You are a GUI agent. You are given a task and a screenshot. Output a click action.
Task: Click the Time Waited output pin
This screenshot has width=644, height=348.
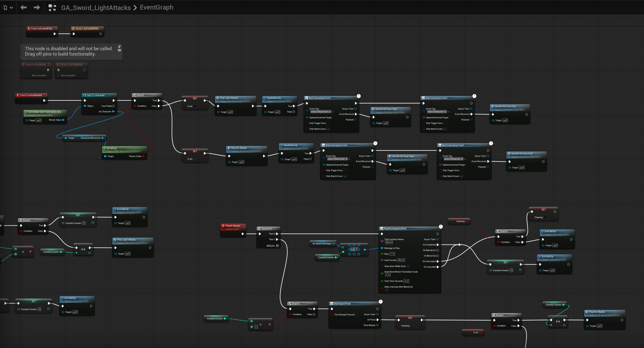pyautogui.click(x=377, y=325)
